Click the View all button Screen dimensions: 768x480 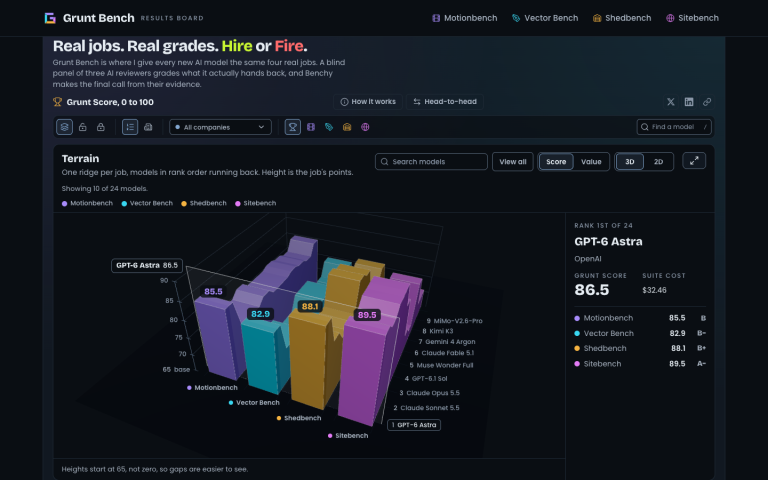coord(512,162)
